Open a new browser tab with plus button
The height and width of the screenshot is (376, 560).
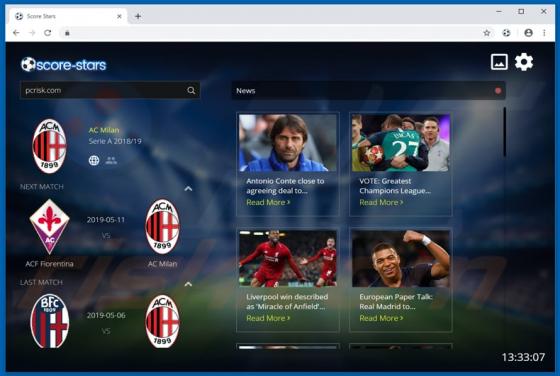138,16
